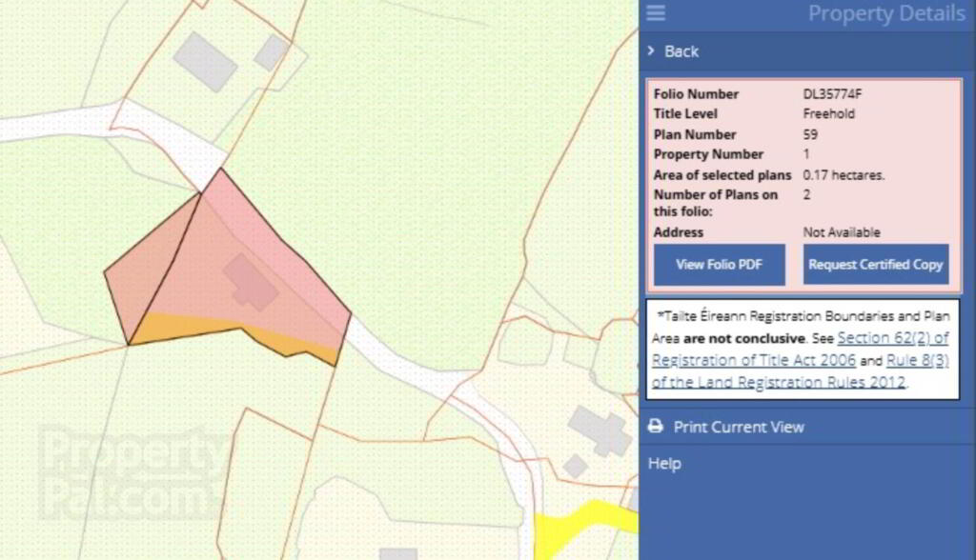Open Rule 8(3) Land Registration Rules link

tap(801, 370)
